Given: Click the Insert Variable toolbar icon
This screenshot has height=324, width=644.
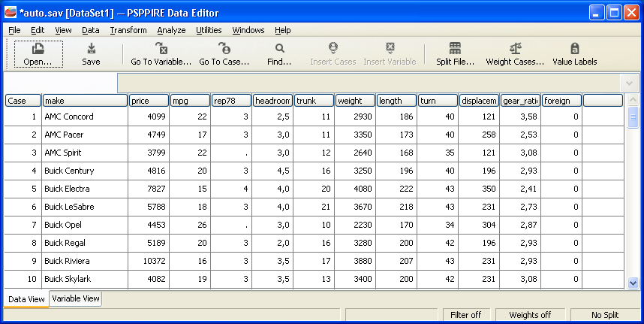Looking at the screenshot, I should (x=390, y=54).
